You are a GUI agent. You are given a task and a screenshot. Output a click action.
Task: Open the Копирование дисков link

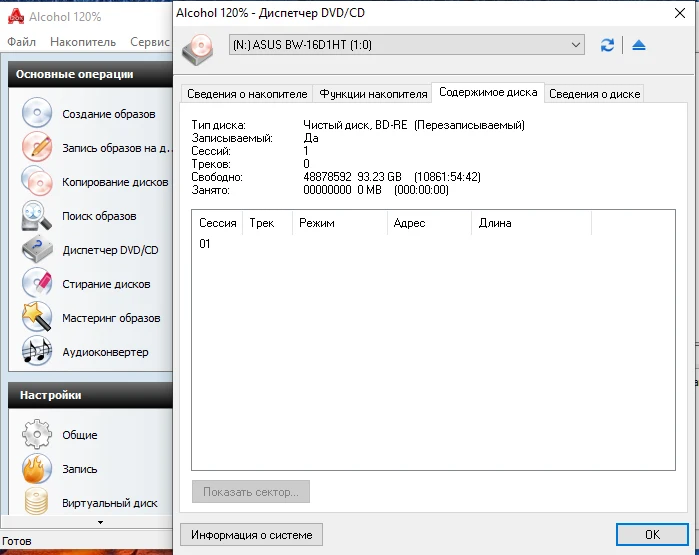tap(115, 182)
